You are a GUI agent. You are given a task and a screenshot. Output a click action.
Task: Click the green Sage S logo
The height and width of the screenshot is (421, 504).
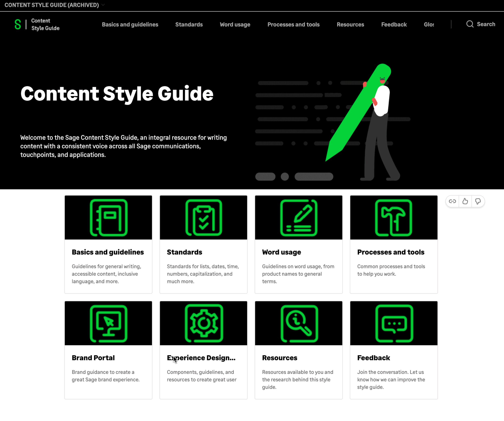coord(18,24)
